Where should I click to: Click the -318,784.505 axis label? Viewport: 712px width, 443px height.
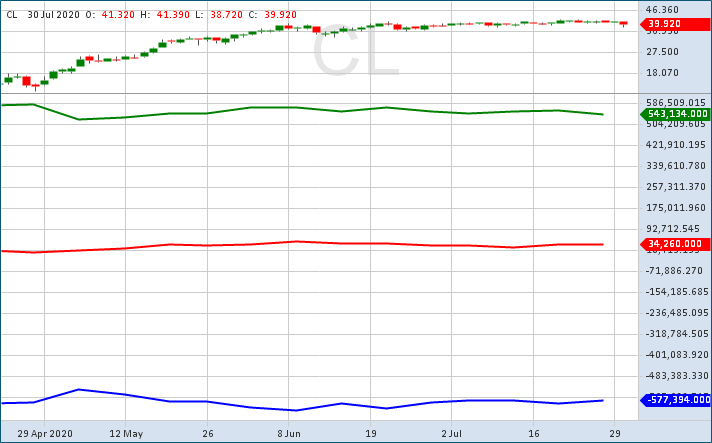(x=676, y=334)
